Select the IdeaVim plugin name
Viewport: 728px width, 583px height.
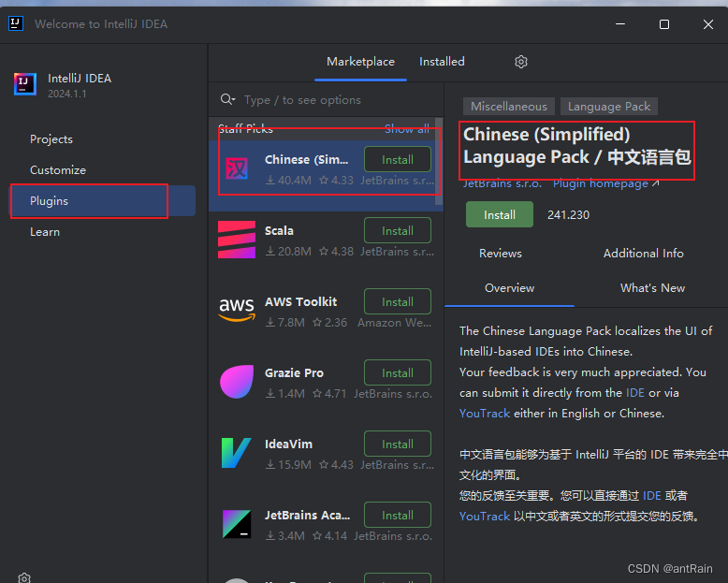(288, 444)
